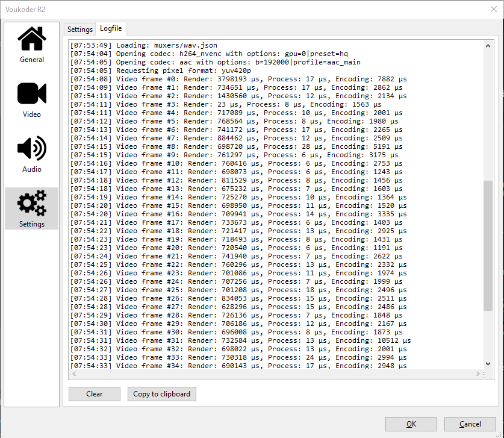Click the 'Video frame #2:' log line
Screen dimensions: 504x438
(238, 96)
